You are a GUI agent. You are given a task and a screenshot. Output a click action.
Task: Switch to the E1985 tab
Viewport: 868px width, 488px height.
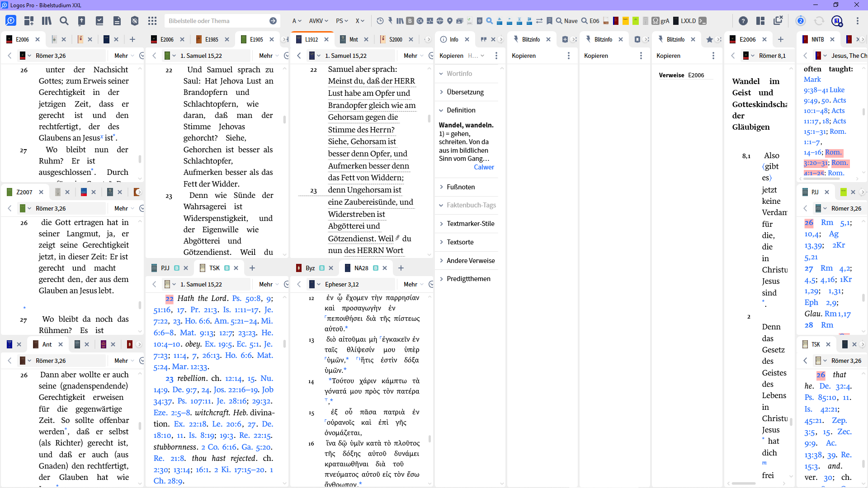tap(211, 40)
